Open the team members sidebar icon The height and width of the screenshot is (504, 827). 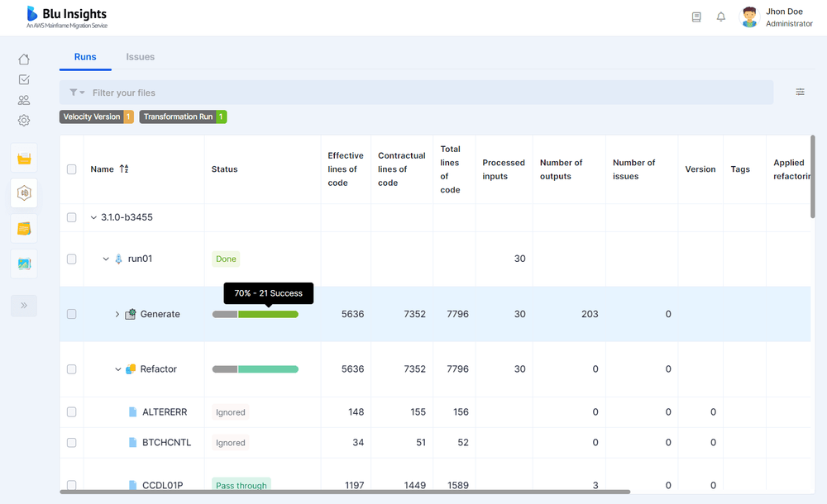pos(24,99)
